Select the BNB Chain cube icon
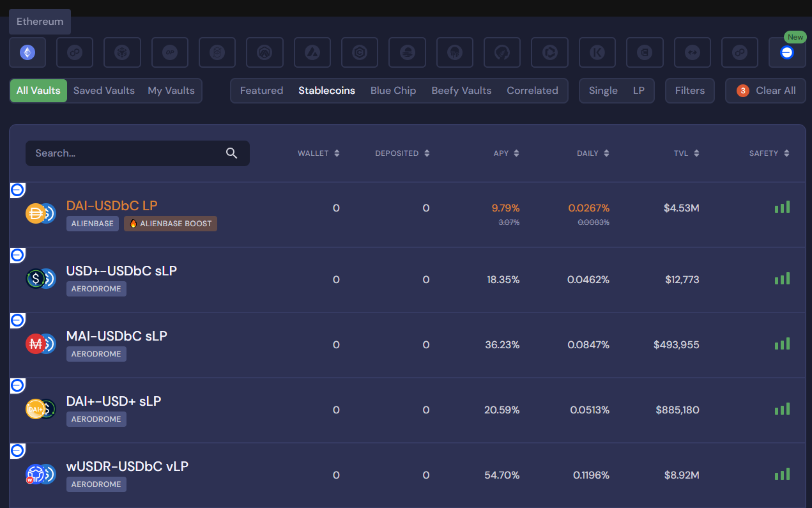812x508 pixels. (x=123, y=52)
